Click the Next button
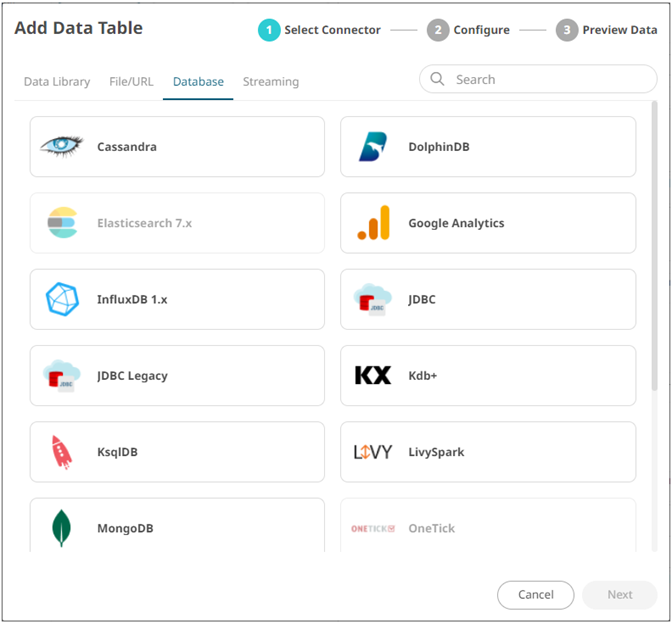This screenshot has width=672, height=624. [620, 595]
